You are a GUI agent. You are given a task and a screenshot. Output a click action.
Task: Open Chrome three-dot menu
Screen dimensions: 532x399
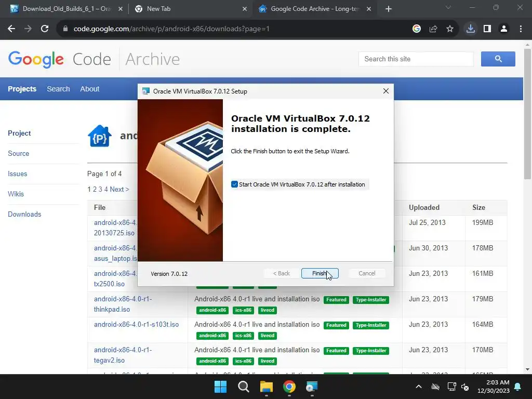pos(521,29)
